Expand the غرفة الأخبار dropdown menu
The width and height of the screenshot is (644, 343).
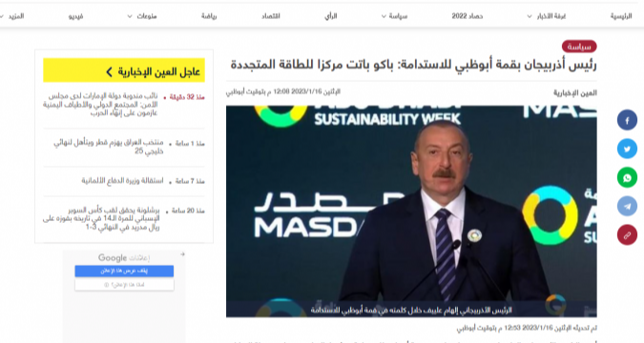tap(547, 16)
